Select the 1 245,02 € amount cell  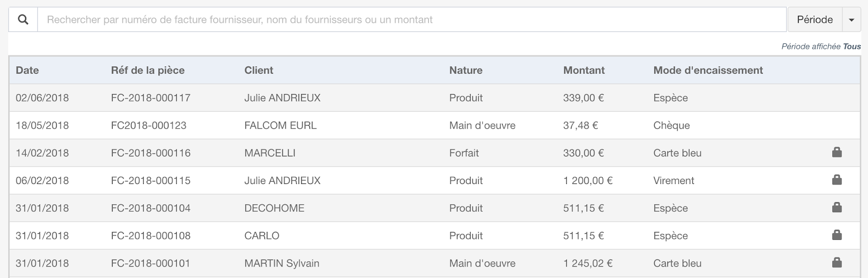(588, 263)
